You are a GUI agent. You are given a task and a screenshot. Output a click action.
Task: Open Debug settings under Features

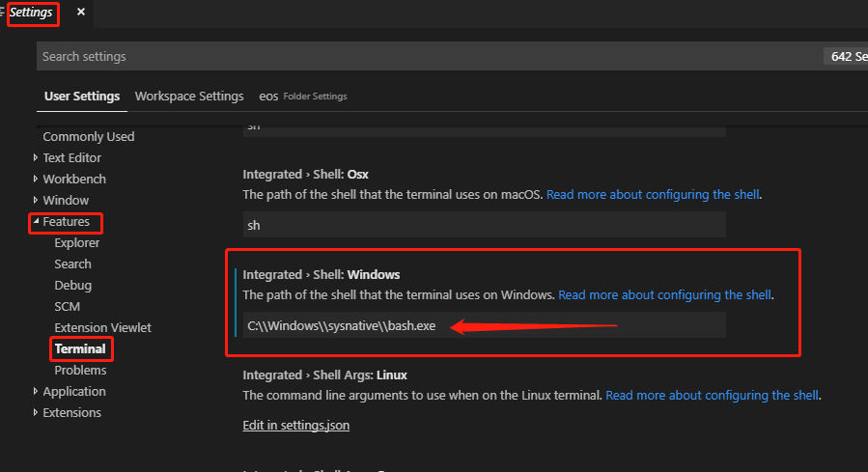[x=73, y=286]
